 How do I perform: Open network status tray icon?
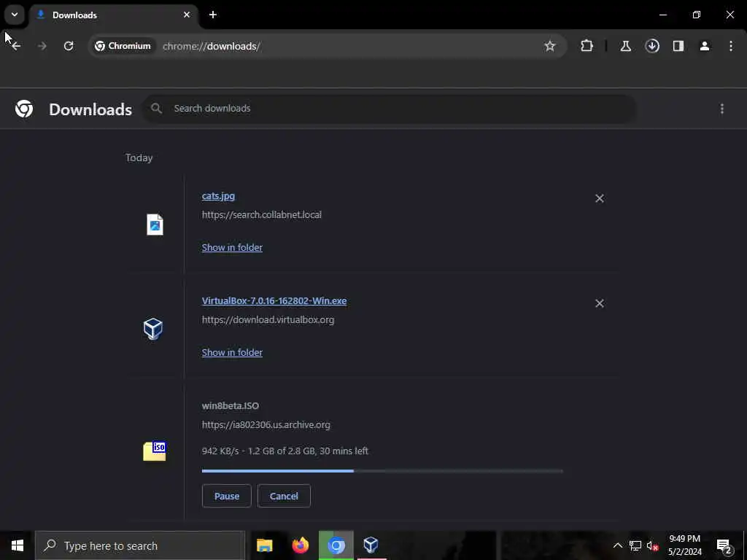tap(635, 545)
